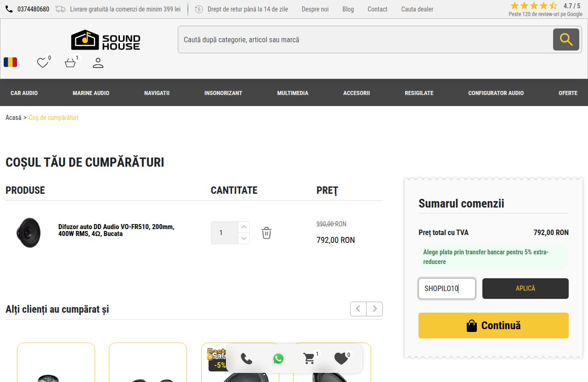The image size is (588, 382).
Task: Click the Aplică coupon button
Action: click(x=526, y=288)
